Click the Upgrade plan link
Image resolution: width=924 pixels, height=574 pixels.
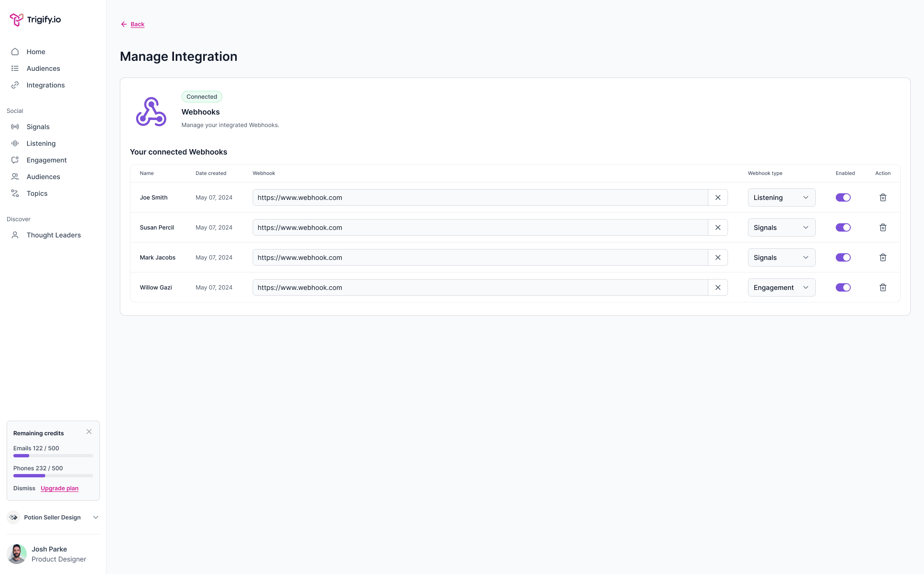point(60,488)
